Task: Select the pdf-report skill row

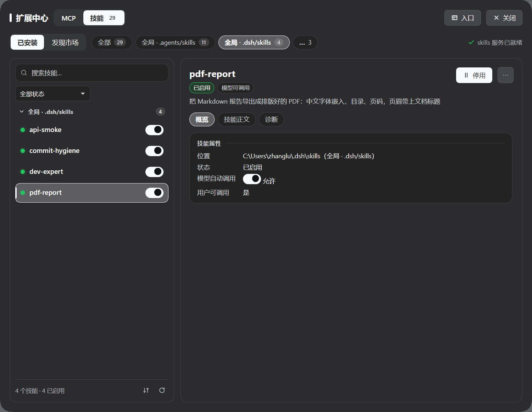Action: pos(92,193)
